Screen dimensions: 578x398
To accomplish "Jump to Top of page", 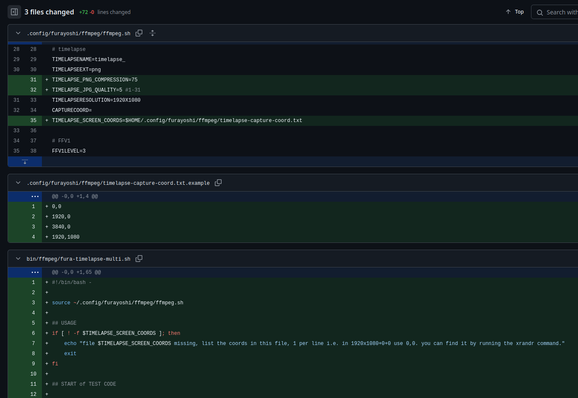I will click(515, 12).
